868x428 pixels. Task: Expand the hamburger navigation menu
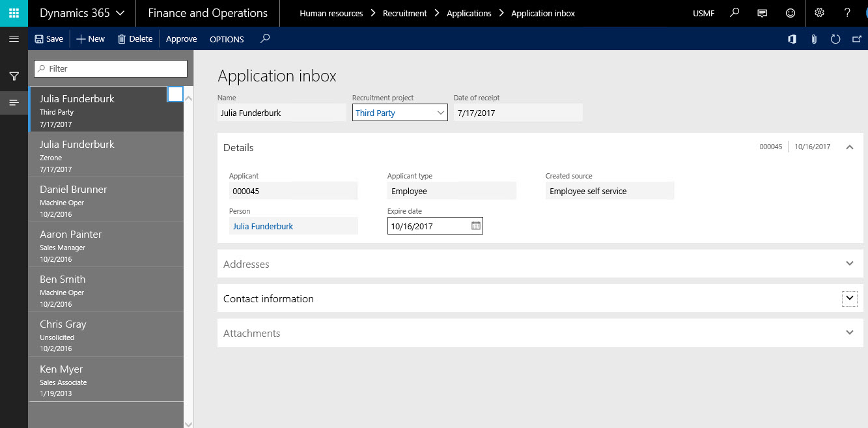(x=14, y=39)
